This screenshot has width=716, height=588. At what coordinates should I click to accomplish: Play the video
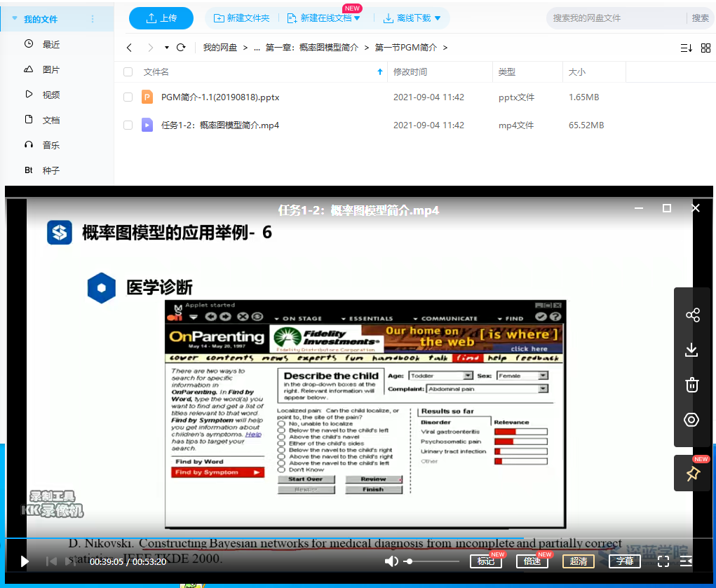25,561
